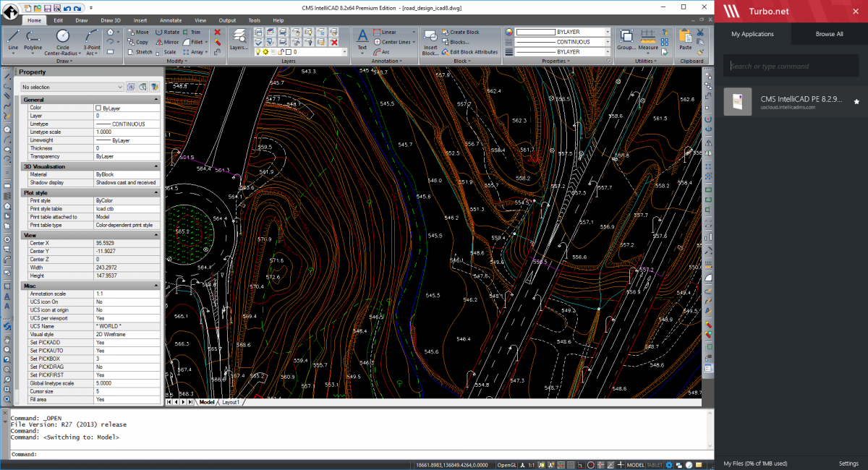Click the white color swatch next to BYLAYER
Viewport: 868px width, 470px height.
[x=535, y=32]
